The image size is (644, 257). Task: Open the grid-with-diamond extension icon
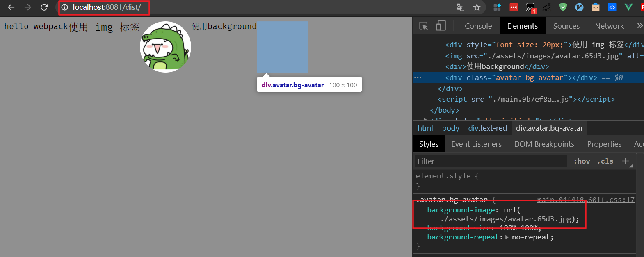[497, 7]
